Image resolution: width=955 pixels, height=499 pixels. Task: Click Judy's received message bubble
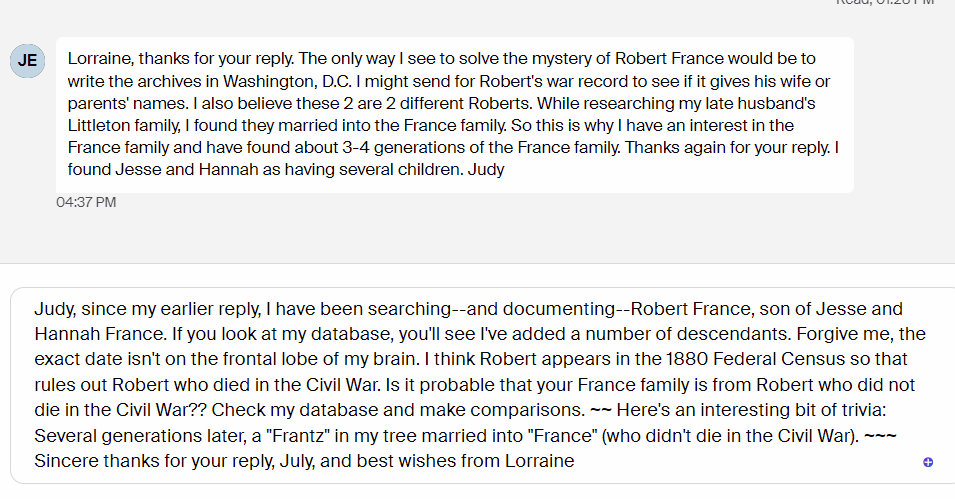[455, 115]
